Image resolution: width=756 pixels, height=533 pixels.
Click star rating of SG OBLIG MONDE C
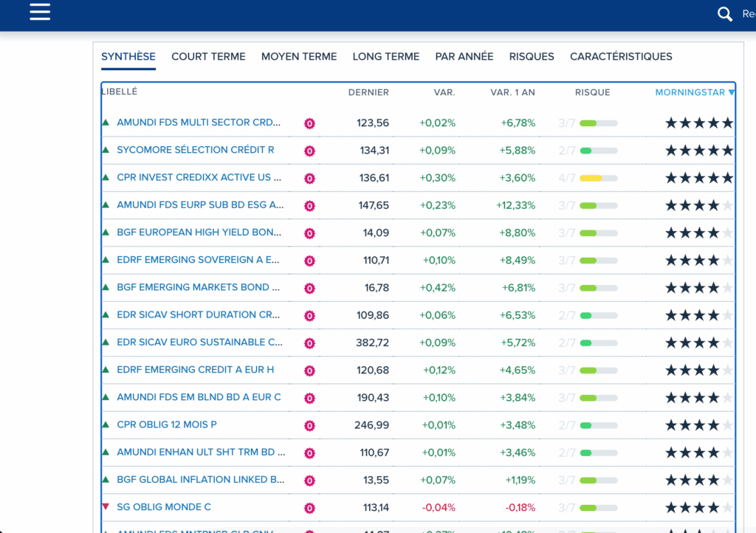(699, 508)
